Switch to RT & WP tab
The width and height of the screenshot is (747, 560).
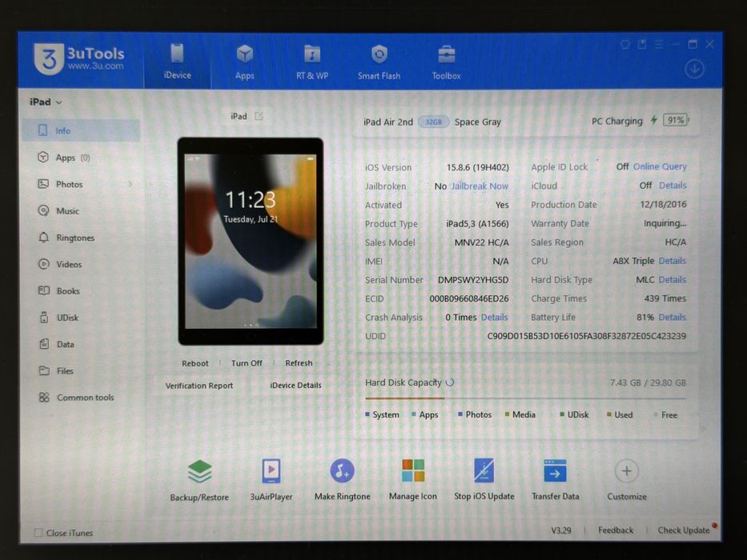pos(312,62)
